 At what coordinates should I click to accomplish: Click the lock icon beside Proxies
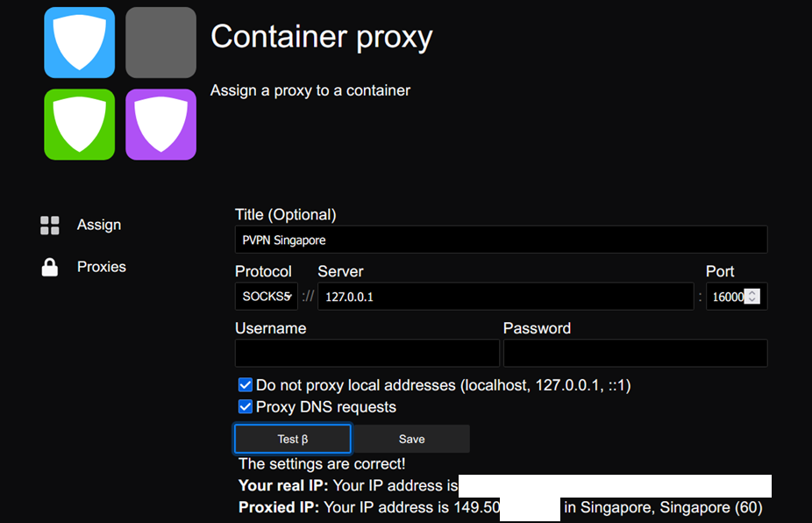click(x=50, y=268)
